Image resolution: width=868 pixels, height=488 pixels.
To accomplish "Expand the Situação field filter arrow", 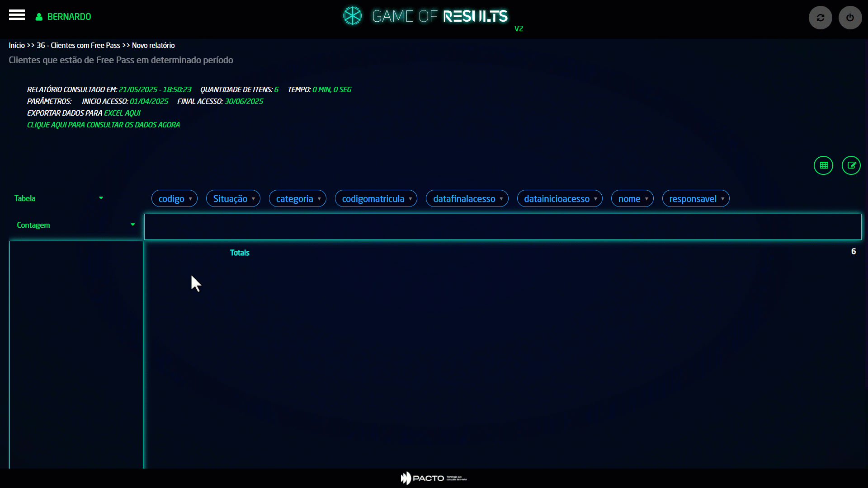I will pos(253,199).
